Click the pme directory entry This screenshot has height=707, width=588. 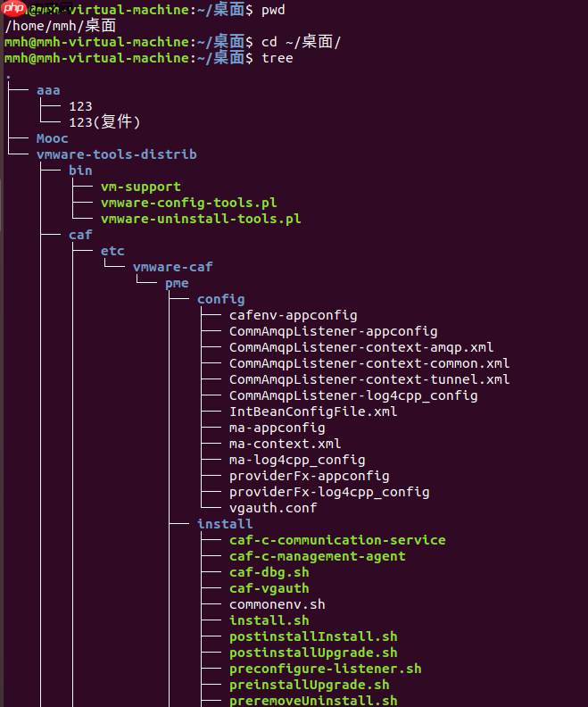click(x=177, y=283)
